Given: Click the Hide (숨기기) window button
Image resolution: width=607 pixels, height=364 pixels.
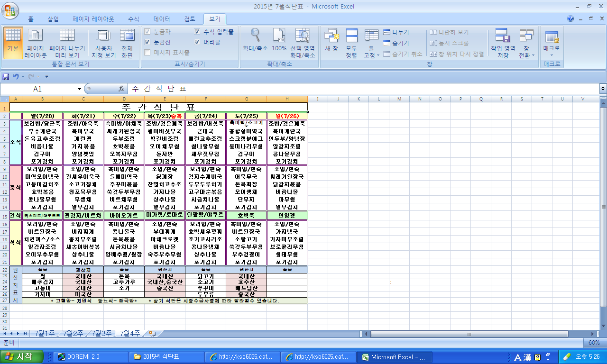Looking at the screenshot, I should tap(396, 43).
